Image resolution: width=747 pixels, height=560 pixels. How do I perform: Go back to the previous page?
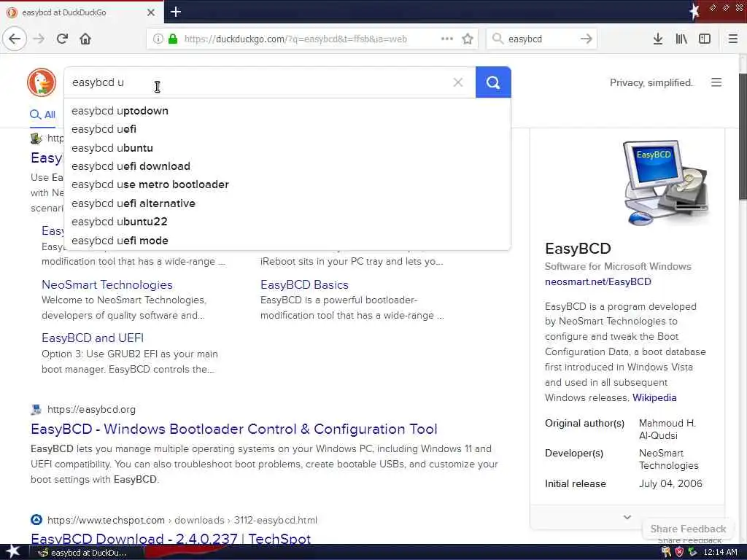coord(15,39)
